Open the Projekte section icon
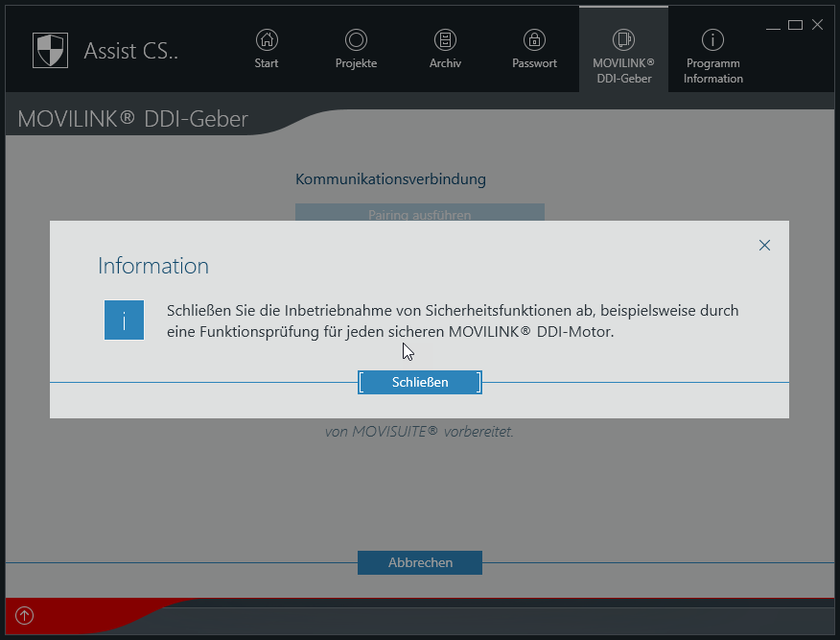 [356, 40]
